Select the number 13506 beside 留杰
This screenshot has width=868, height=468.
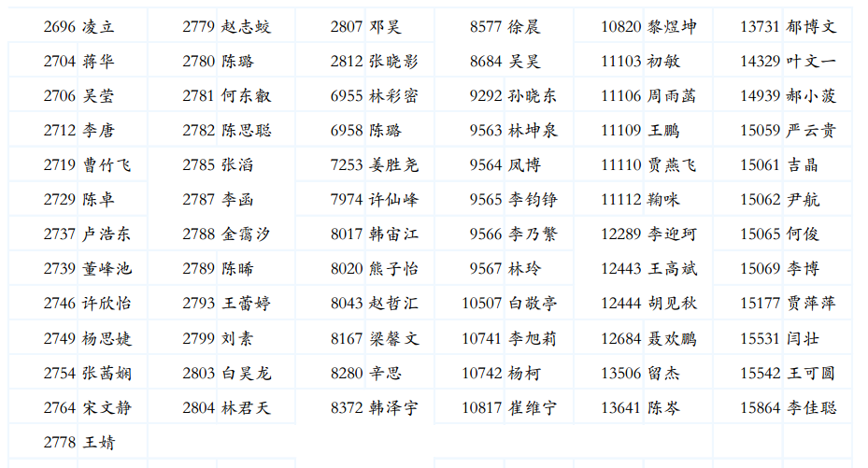pyautogui.click(x=621, y=373)
